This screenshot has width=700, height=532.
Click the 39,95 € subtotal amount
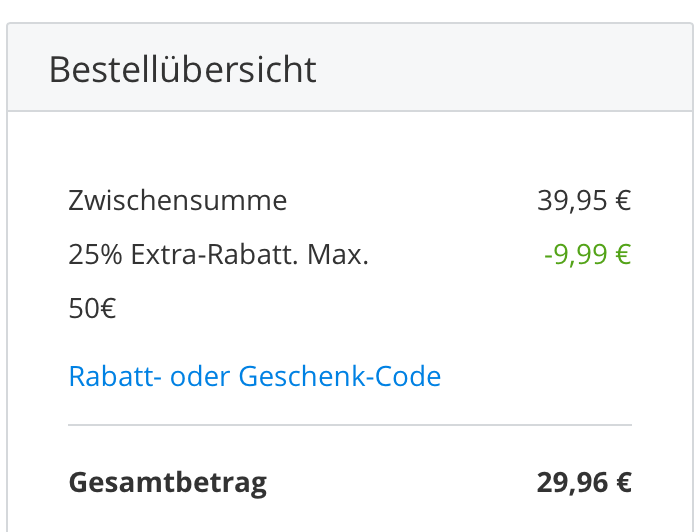(x=584, y=201)
